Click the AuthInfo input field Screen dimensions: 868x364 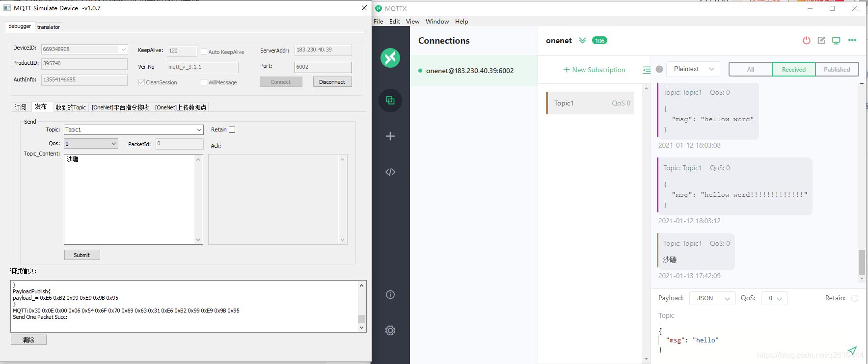[x=84, y=80]
